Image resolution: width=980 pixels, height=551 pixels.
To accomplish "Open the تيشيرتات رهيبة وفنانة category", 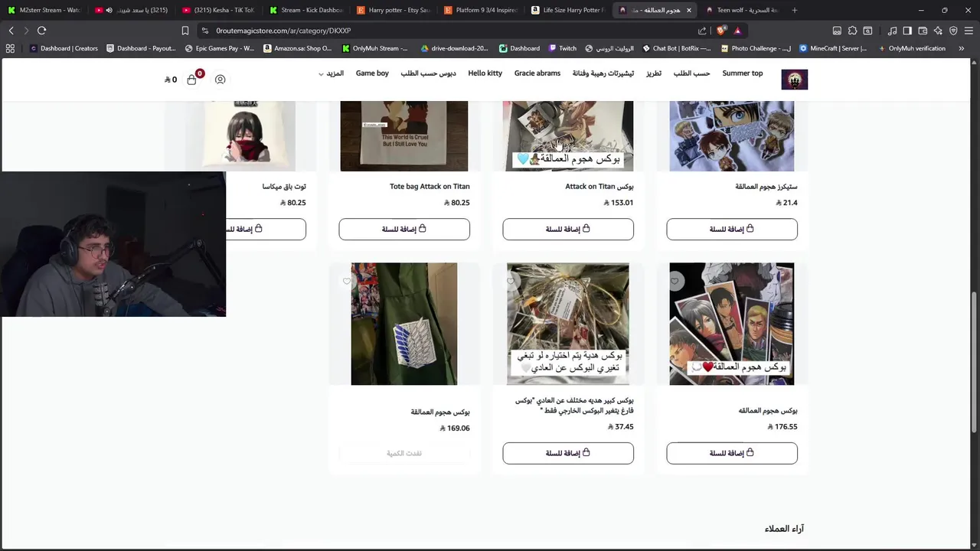I will 603,73.
